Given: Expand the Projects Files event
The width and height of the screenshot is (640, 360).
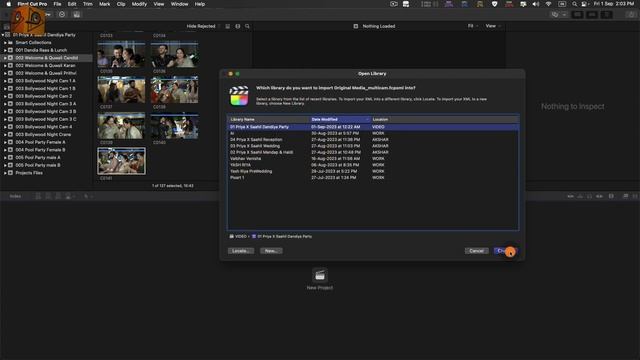Looking at the screenshot, I should (x=5, y=173).
